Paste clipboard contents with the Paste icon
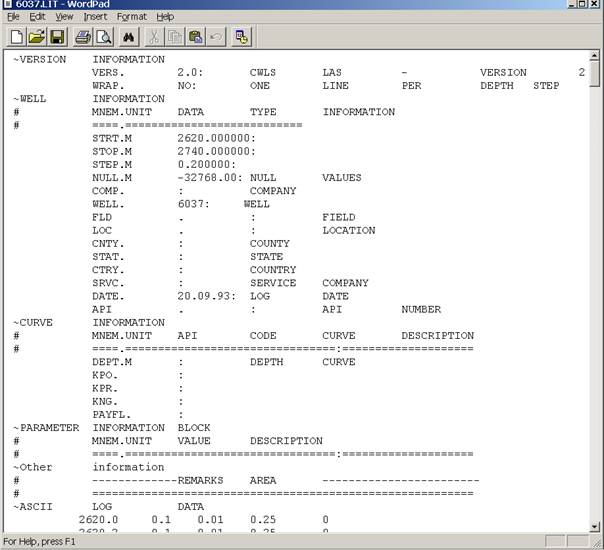This screenshot has width=604, height=550. coord(196,37)
